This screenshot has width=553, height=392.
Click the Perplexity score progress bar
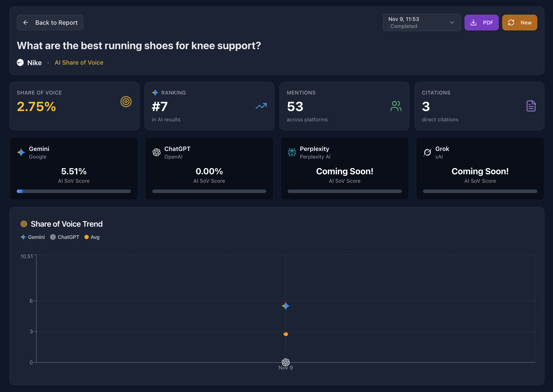(x=345, y=191)
